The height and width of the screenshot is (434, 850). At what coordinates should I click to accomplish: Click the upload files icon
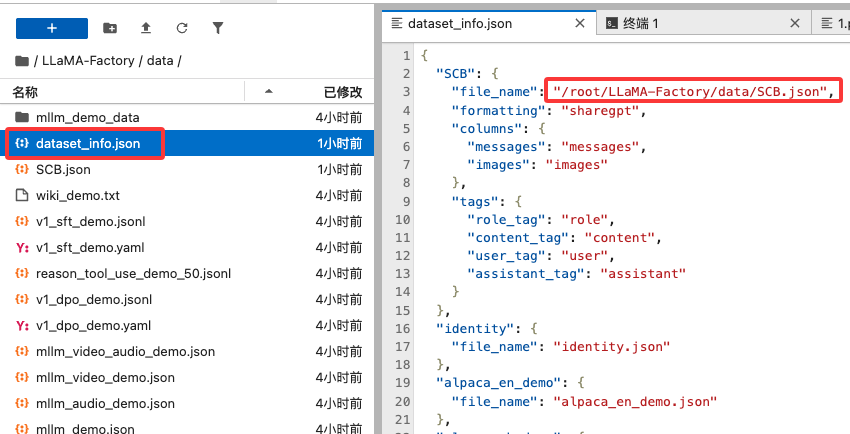pyautogui.click(x=146, y=29)
